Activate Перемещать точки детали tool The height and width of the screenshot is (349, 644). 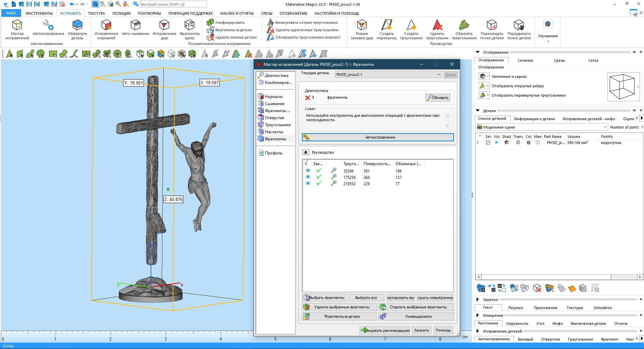click(x=492, y=30)
